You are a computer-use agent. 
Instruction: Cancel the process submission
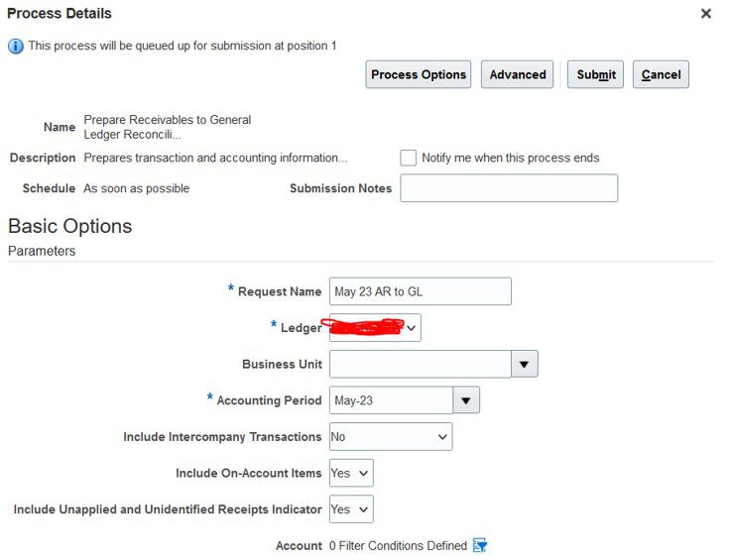[661, 74]
